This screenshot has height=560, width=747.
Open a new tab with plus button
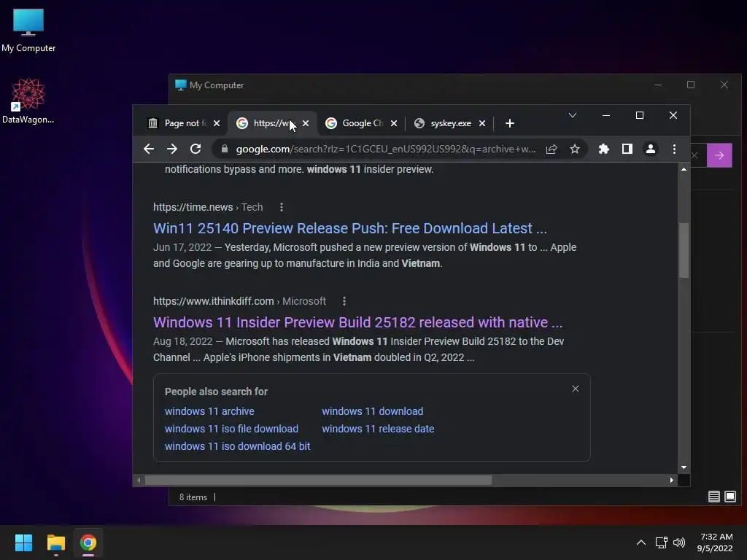510,123
